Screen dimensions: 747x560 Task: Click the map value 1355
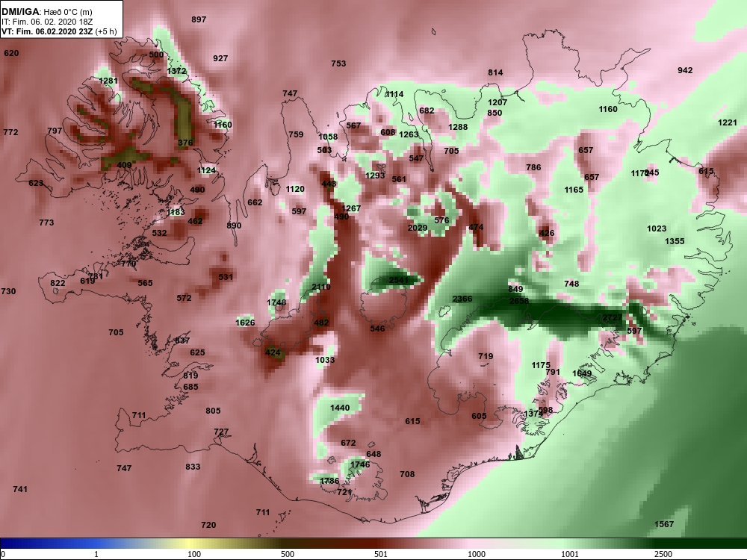point(675,241)
